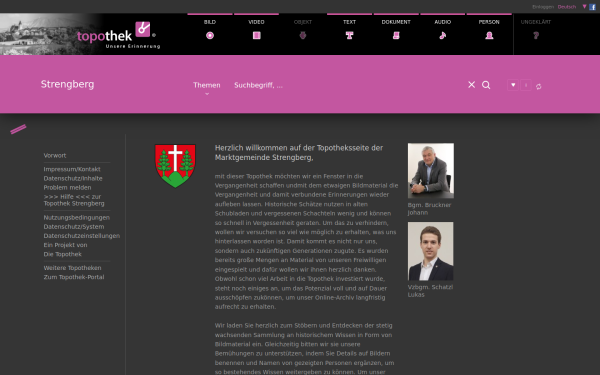Click the Strengberg coat of arms

click(x=175, y=166)
